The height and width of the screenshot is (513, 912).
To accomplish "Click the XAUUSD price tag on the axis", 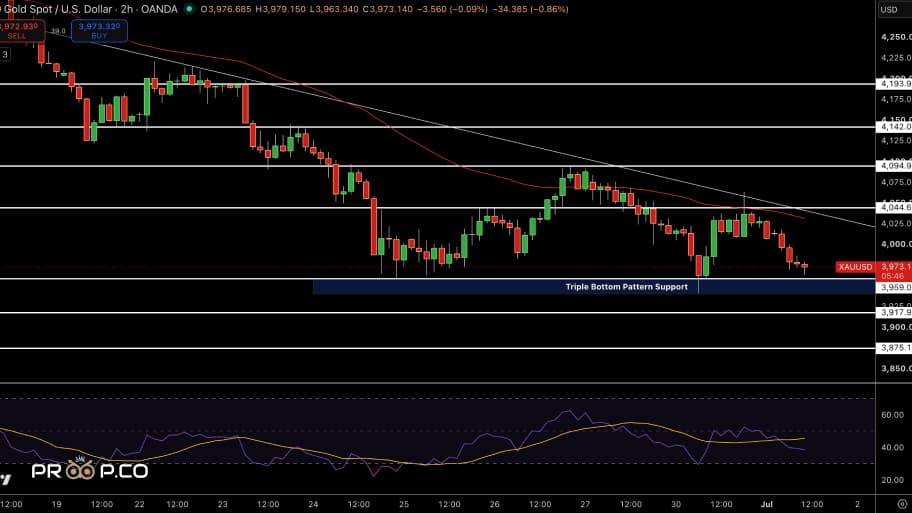I will pyautogui.click(x=856, y=267).
